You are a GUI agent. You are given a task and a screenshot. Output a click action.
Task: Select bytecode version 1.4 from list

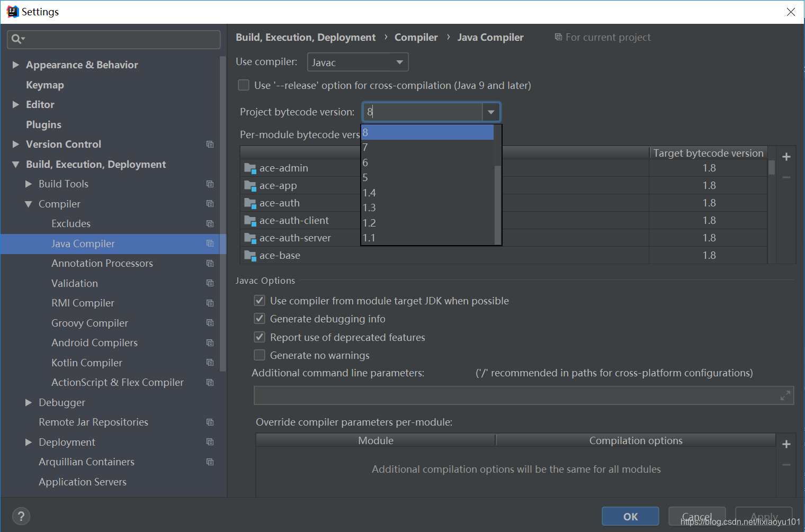427,193
